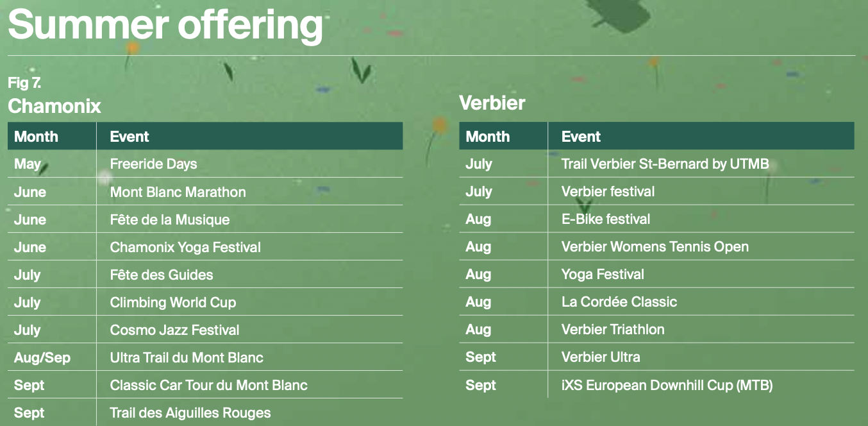Click the Month header in Chamonix table
868x426 pixels.
(36, 136)
